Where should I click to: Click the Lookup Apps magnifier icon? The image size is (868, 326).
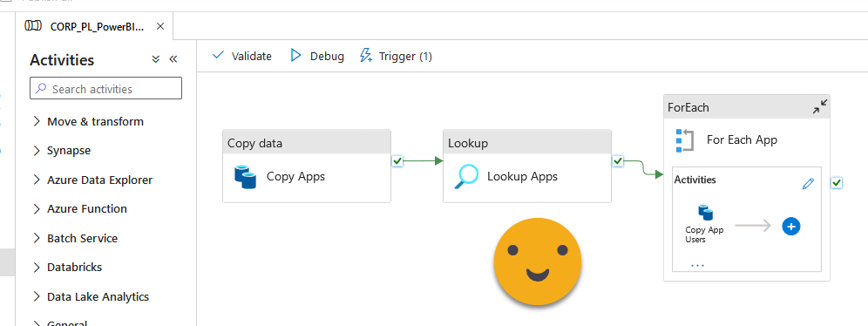click(x=466, y=177)
